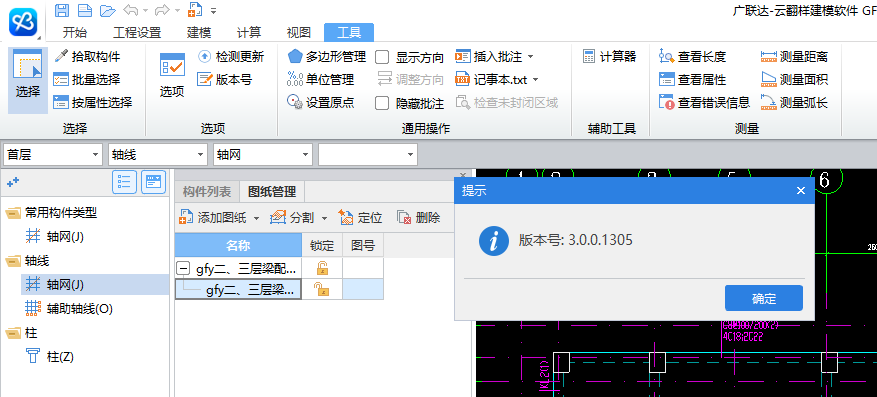877x397 pixels.
Task: Switch to list view icon
Action: pyautogui.click(x=125, y=182)
